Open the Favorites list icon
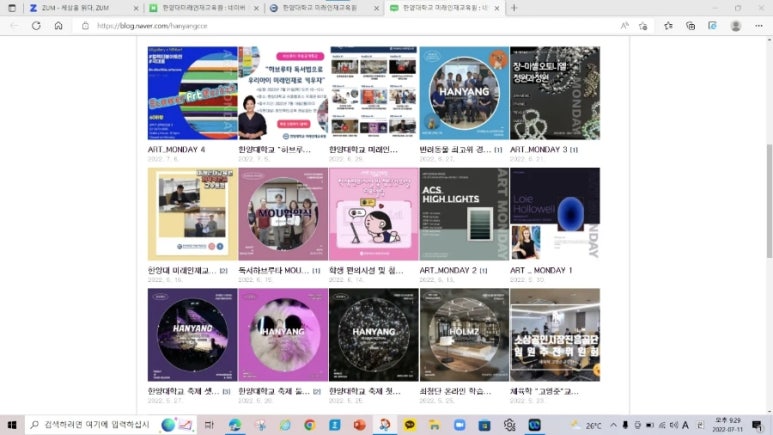The width and height of the screenshot is (773, 435). tap(668, 26)
